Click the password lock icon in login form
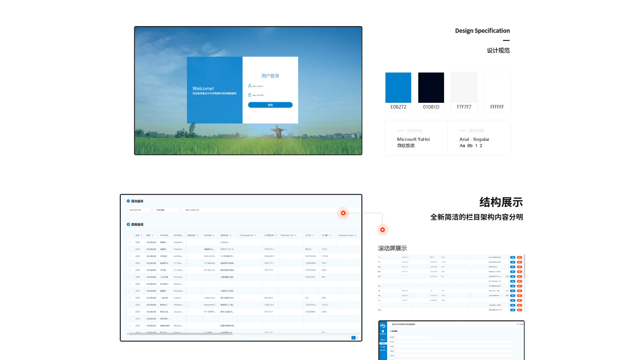This screenshot has height=360, width=644. pyautogui.click(x=250, y=95)
